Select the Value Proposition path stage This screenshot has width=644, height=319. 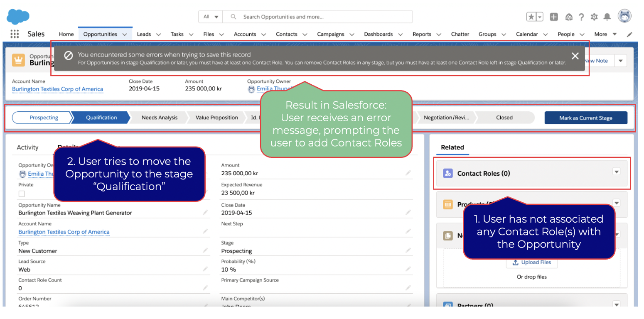pos(217,118)
